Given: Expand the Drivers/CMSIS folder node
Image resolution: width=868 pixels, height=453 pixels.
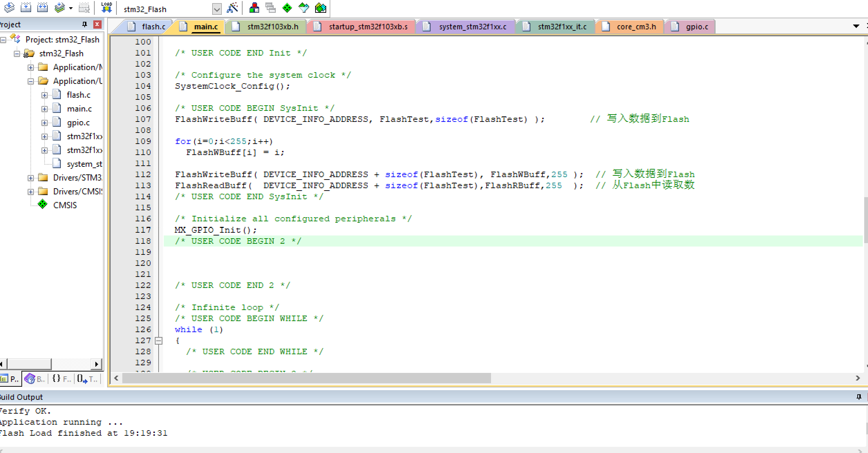Looking at the screenshot, I should pos(31,192).
